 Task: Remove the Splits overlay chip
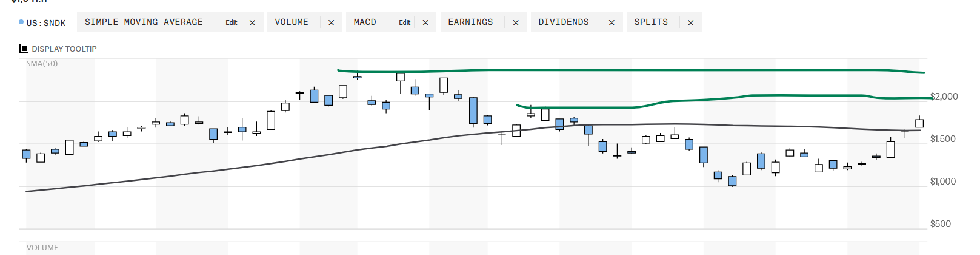[x=690, y=22]
